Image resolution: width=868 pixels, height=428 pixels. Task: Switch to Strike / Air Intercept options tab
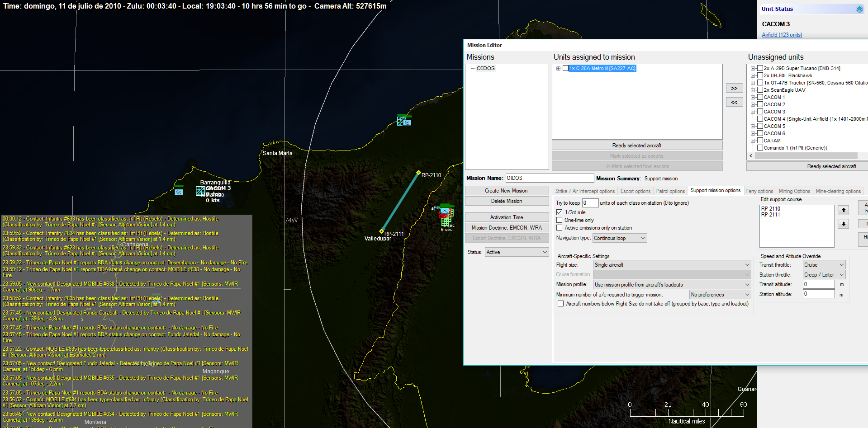tap(585, 191)
